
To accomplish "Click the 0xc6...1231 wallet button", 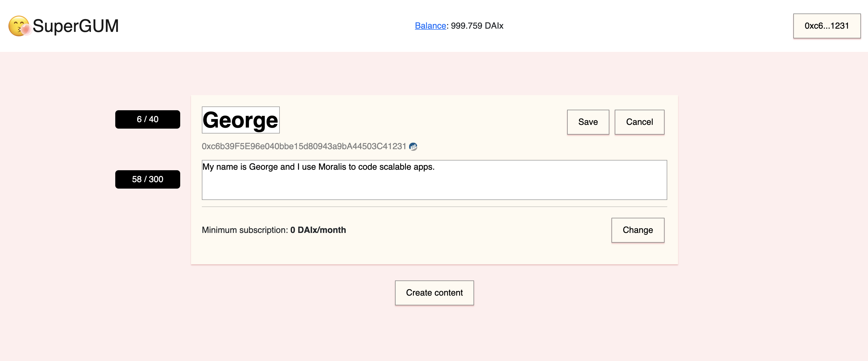I will point(827,26).
